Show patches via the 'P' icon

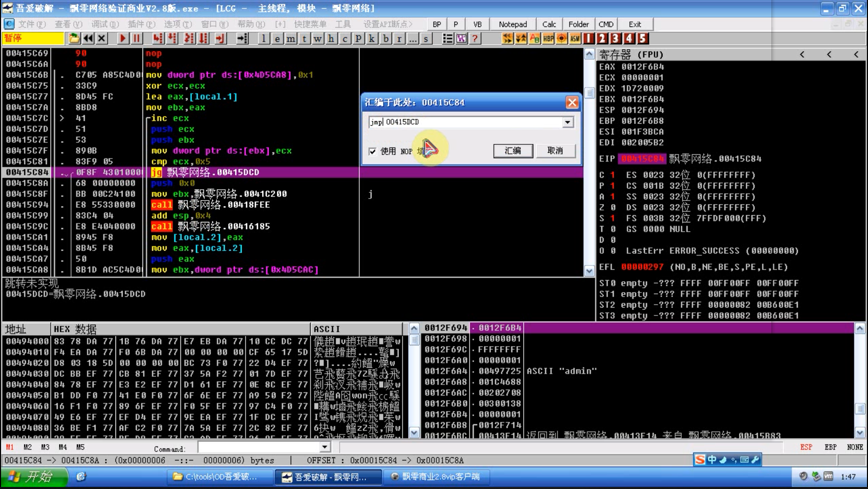pos(358,38)
